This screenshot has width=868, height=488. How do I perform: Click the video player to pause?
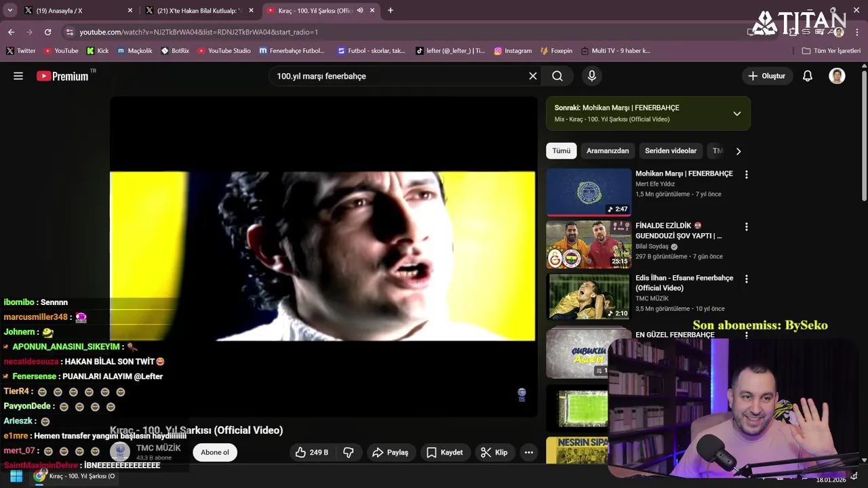pos(323,256)
